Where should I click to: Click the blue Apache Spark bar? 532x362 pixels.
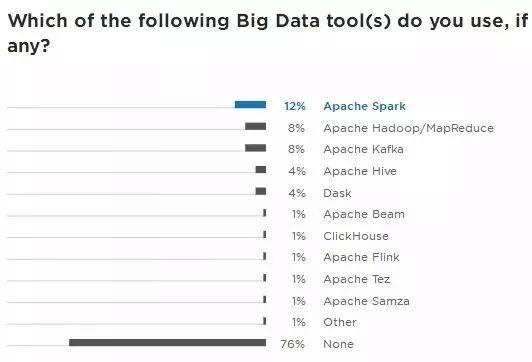[250, 105]
